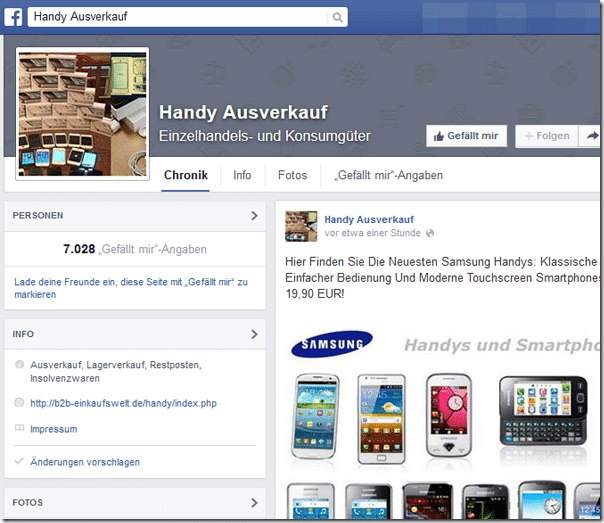
Task: Click the invite friends link
Action: pos(131,288)
